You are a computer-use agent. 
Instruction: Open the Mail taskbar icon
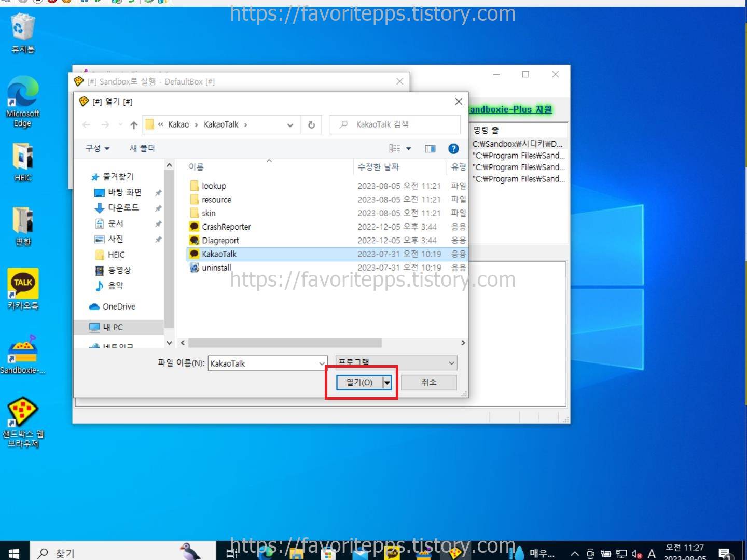click(360, 553)
